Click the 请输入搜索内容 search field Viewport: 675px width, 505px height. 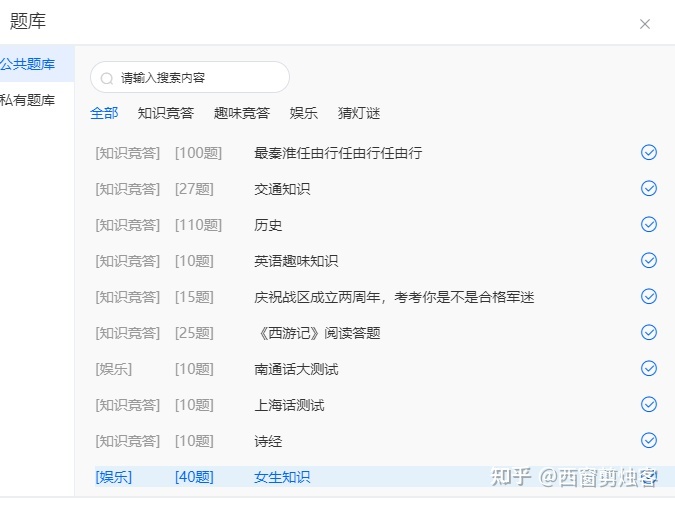tap(200, 78)
